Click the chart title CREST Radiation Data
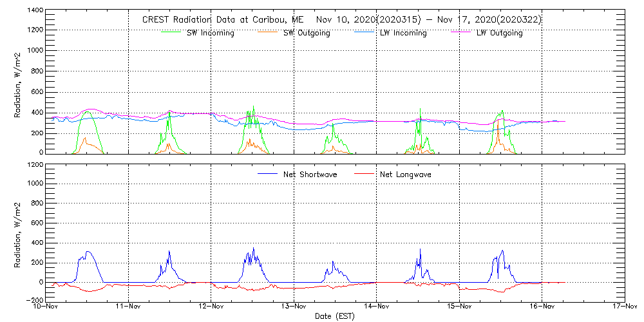 (x=341, y=19)
